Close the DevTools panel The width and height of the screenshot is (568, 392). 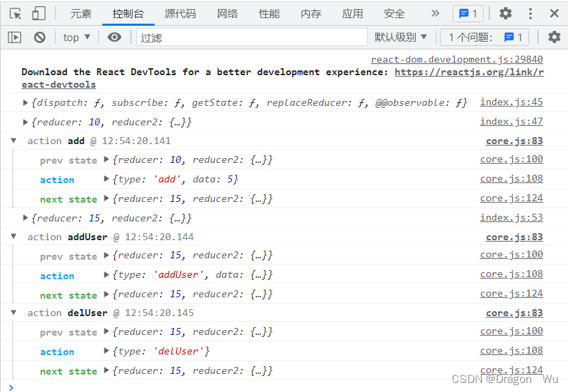pos(554,14)
